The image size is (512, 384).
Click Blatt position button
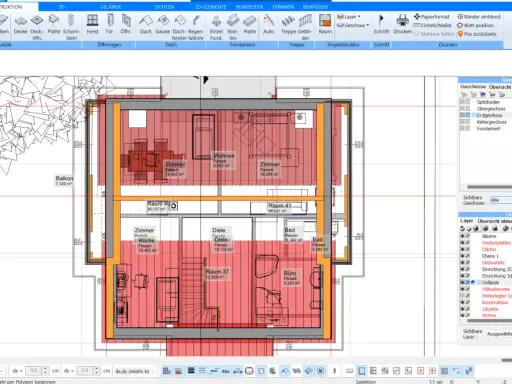click(476, 25)
